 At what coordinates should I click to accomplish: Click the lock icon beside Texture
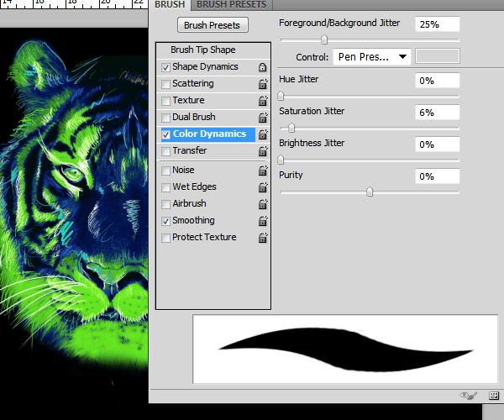[x=263, y=101]
